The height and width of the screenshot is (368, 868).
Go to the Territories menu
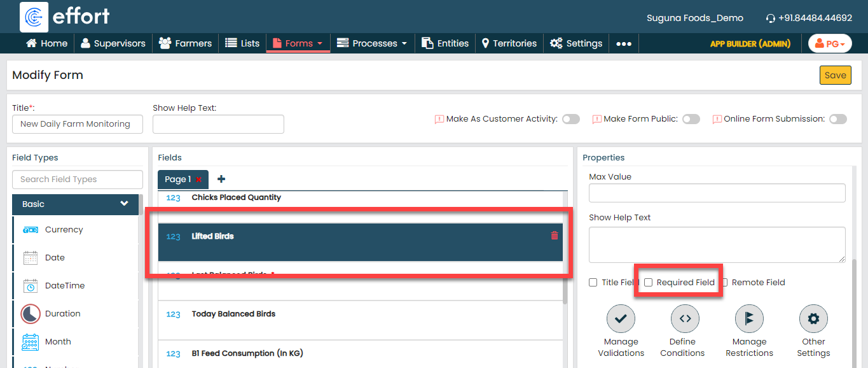pos(509,43)
